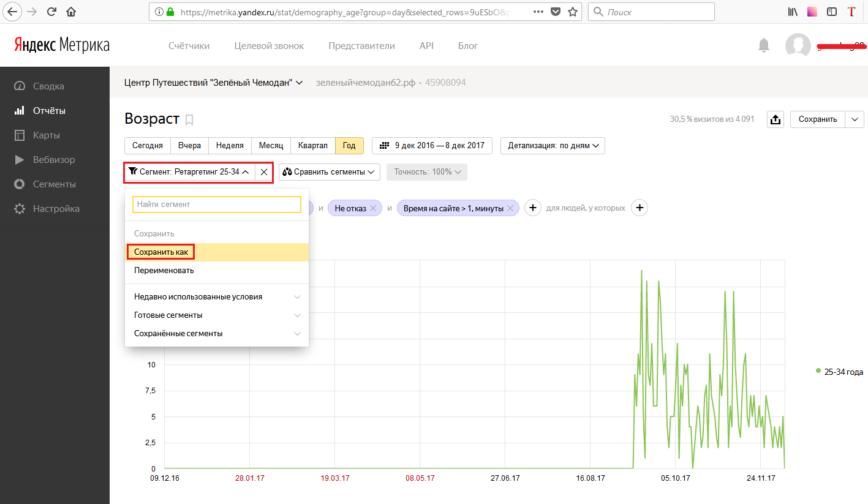The width and height of the screenshot is (868, 504).
Task: Select the Квартал period
Action: (x=313, y=146)
